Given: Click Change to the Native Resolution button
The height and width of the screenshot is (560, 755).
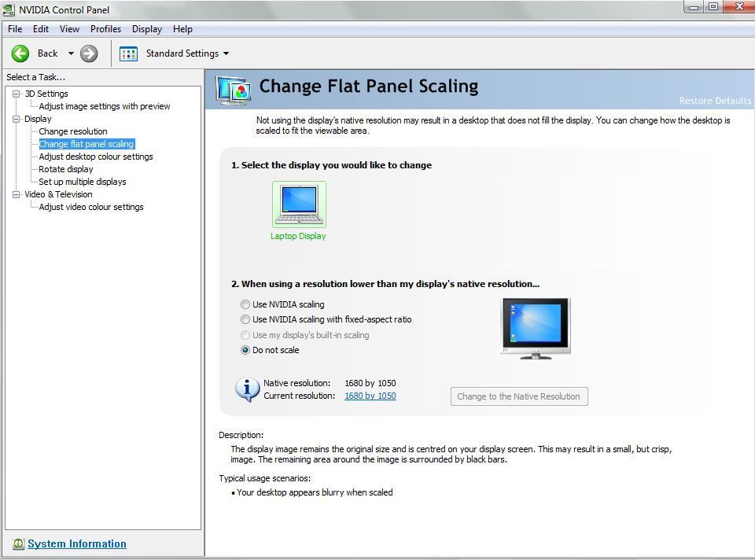Looking at the screenshot, I should tap(519, 396).
